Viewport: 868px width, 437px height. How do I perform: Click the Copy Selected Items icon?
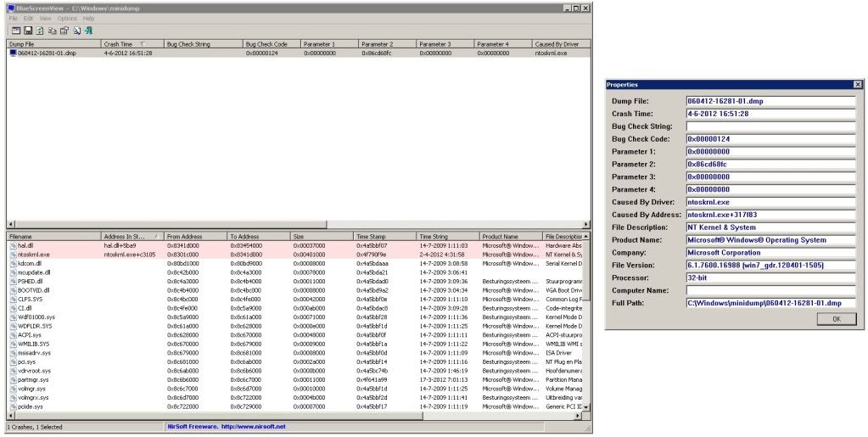(52, 31)
